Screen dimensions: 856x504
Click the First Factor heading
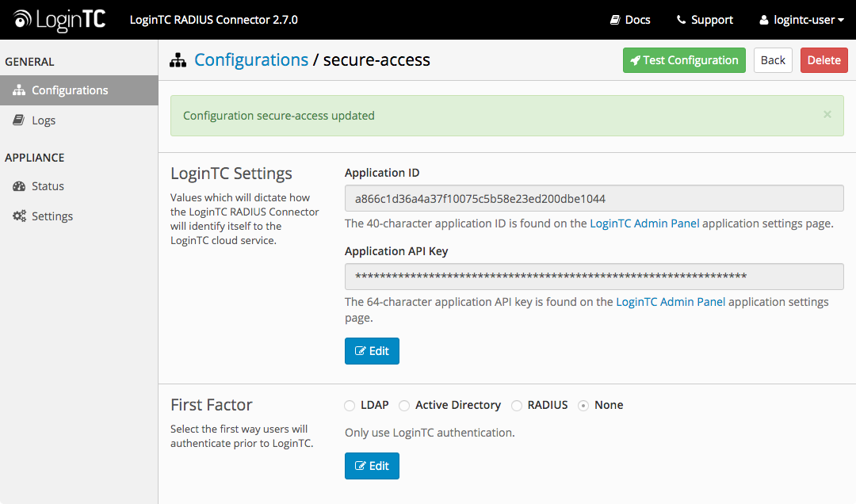pyautogui.click(x=212, y=405)
